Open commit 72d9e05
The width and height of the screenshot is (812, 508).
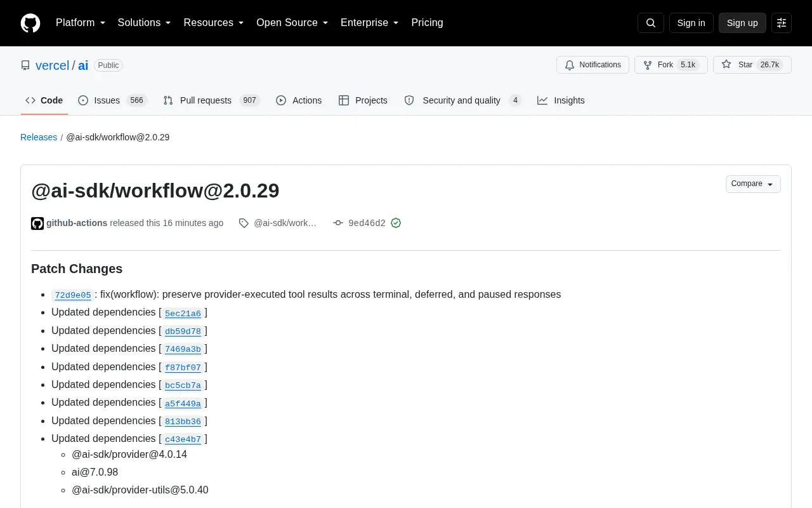click(x=73, y=295)
